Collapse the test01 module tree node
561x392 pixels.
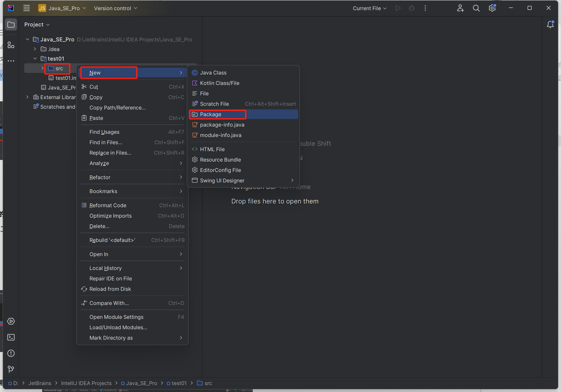click(x=35, y=58)
